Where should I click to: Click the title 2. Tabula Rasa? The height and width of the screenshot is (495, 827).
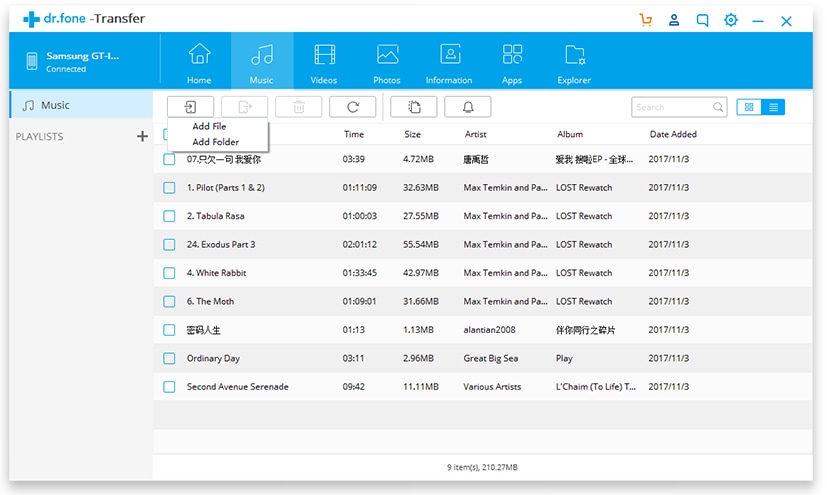click(x=215, y=216)
